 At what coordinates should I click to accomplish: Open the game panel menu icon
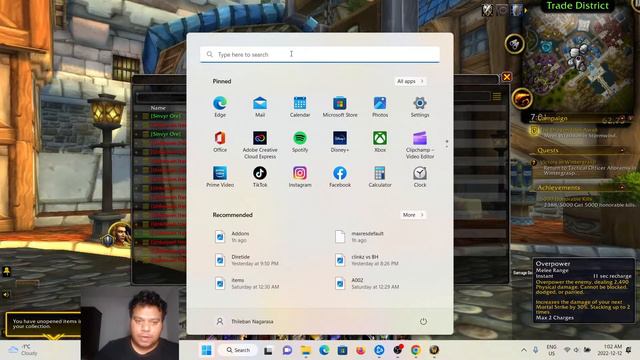point(497,96)
